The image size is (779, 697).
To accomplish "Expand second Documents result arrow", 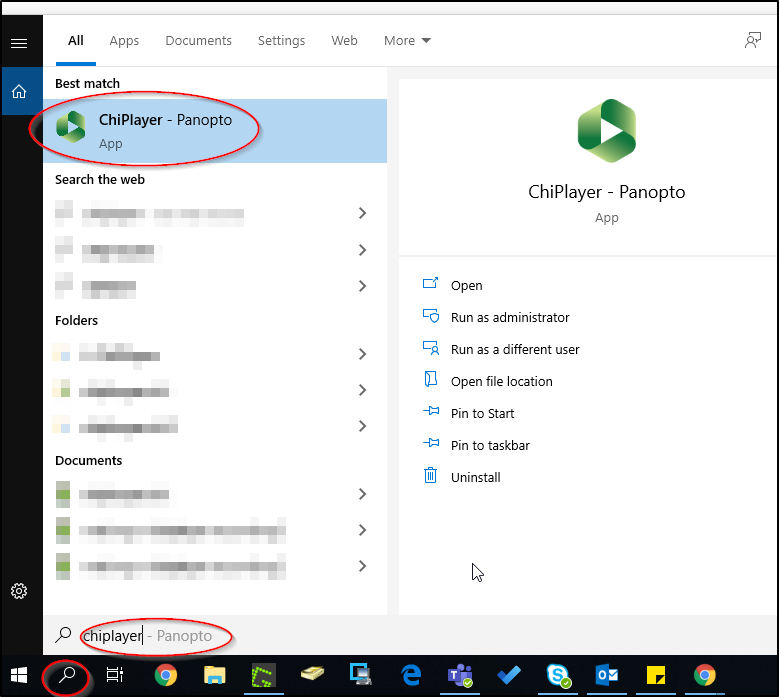I will (x=362, y=530).
